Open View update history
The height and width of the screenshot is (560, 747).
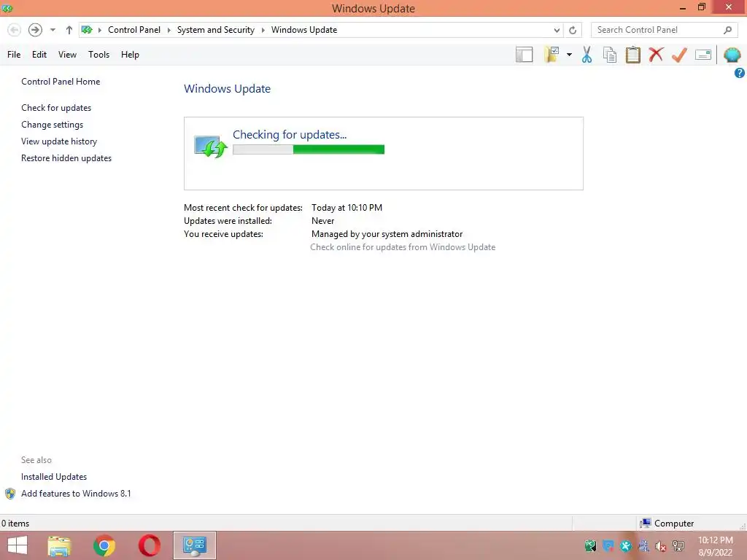(x=59, y=141)
